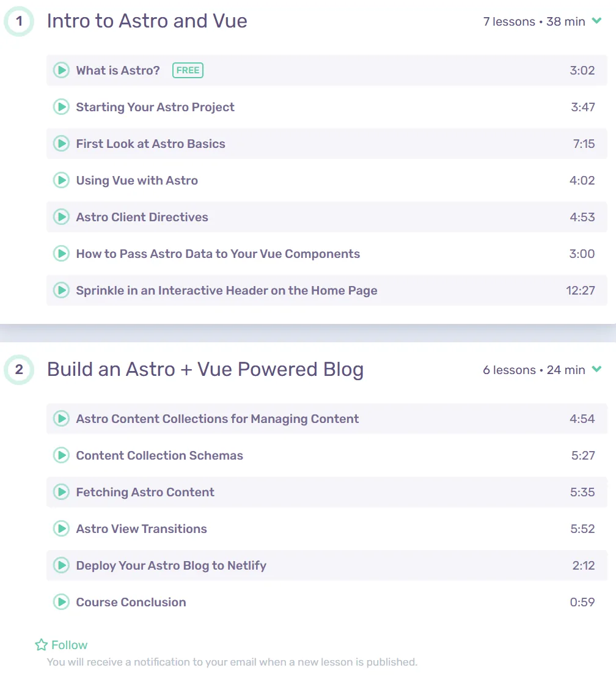This screenshot has height=676, width=616.
Task: Click play icon beside Starting Your Astro Project
Action: [x=61, y=107]
